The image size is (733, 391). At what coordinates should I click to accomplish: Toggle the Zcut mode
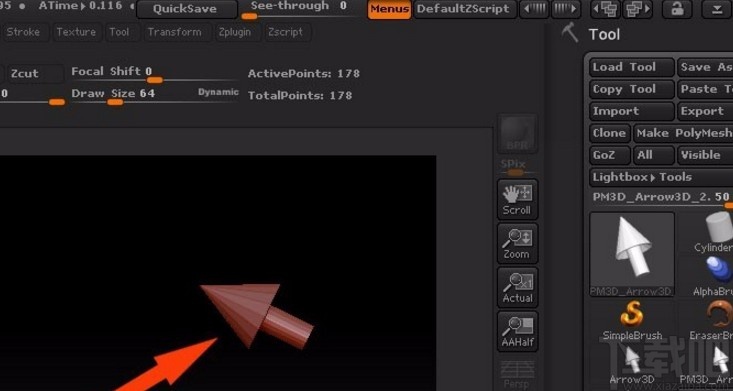pyautogui.click(x=36, y=73)
